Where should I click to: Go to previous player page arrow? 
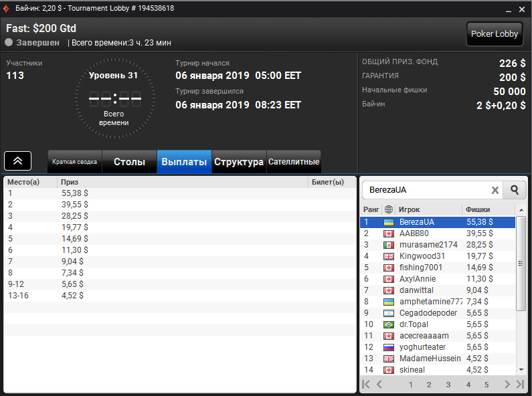[379, 384]
